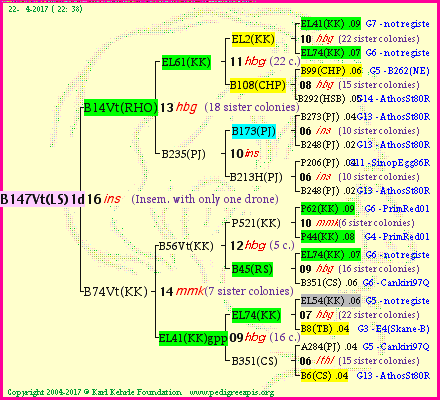Click '10 mmk (6 sister colonies)' line
Viewport: 440px width, 400px height.
click(357, 223)
